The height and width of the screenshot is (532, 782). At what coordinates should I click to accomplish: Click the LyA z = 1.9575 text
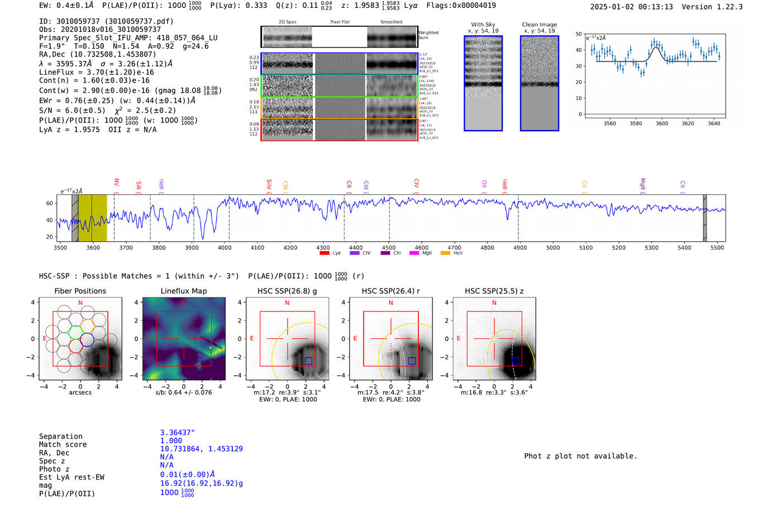pos(69,130)
